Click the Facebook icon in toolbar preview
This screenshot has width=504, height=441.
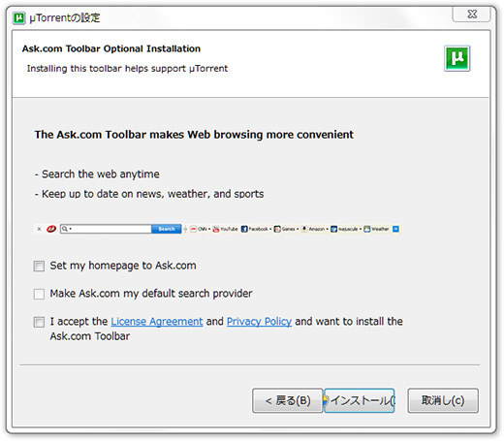point(244,229)
